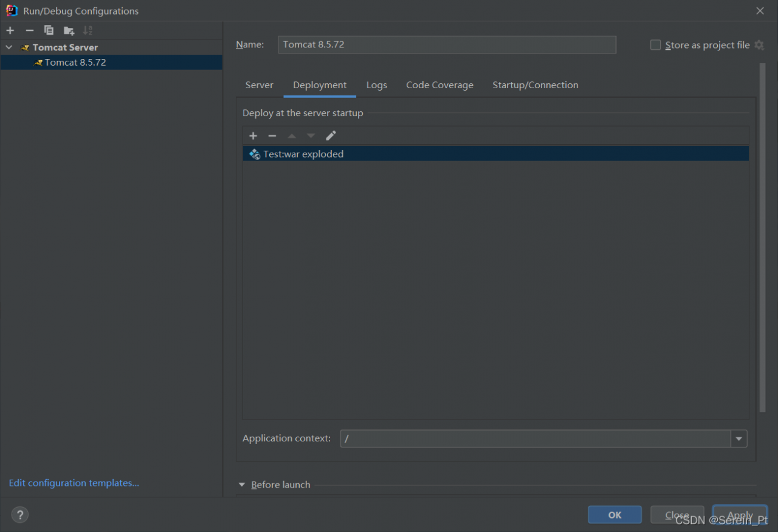Create new configuration folder

pos(69,30)
